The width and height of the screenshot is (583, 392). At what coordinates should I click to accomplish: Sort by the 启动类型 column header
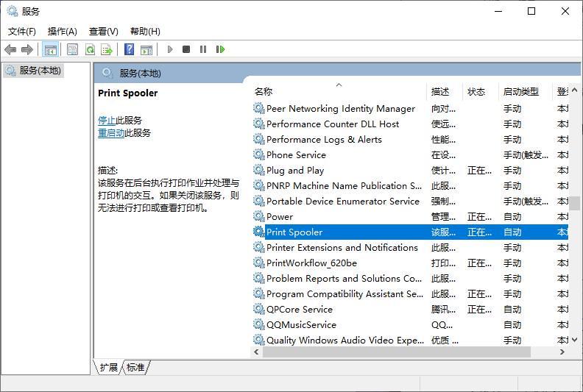(x=525, y=91)
